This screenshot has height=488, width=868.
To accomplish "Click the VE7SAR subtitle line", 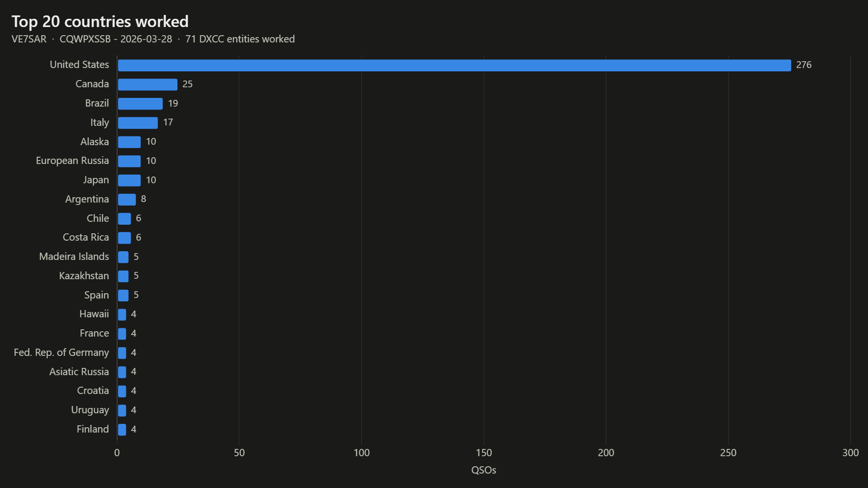I will point(153,39).
